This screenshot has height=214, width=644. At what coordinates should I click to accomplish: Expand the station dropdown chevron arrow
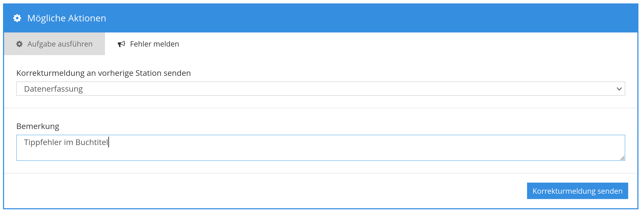[619, 89]
